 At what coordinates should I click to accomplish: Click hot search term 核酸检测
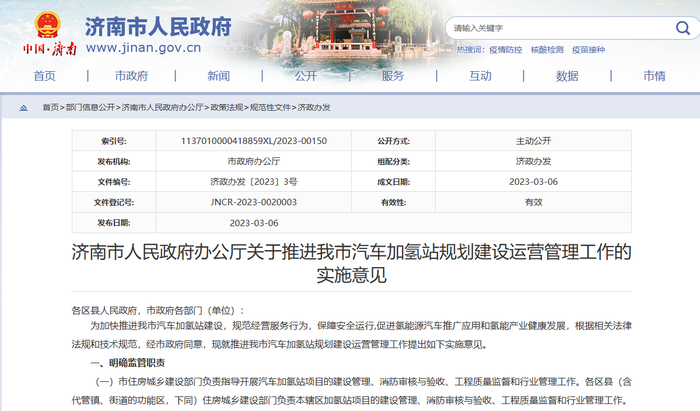click(x=547, y=50)
